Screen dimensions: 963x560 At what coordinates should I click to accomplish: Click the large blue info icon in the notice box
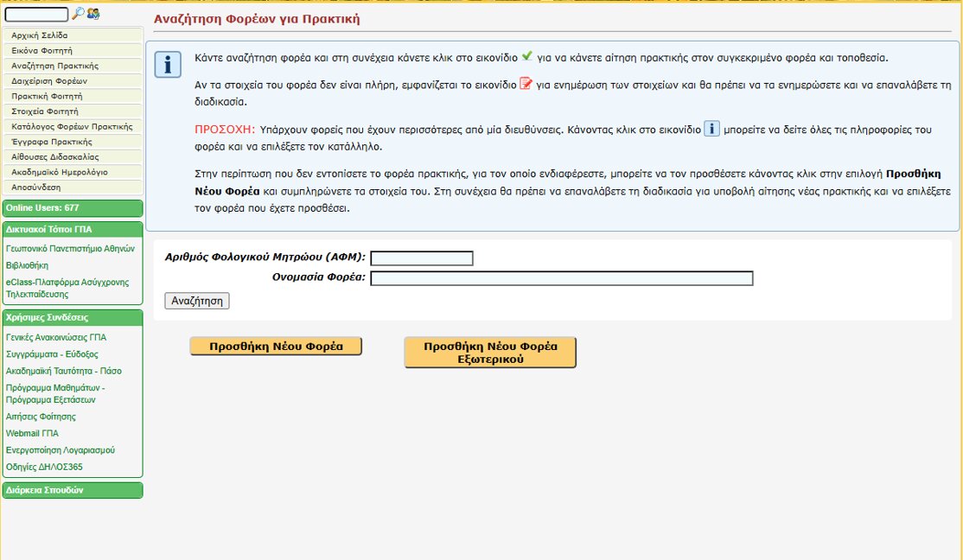tap(168, 65)
